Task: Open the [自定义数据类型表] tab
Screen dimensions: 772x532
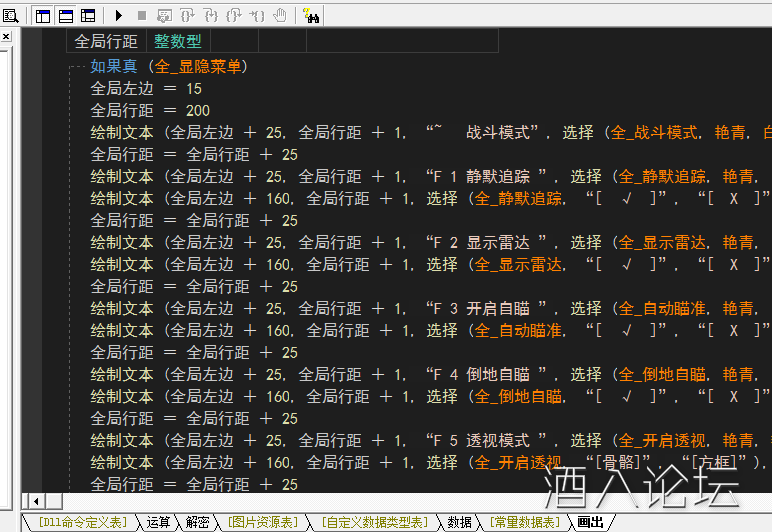Action: (x=373, y=522)
